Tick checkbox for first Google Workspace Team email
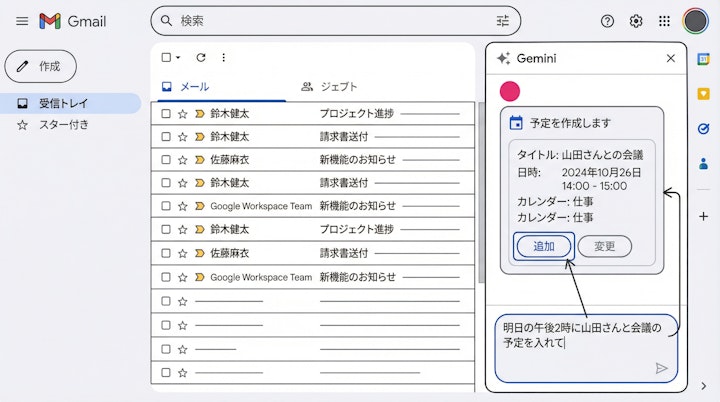This screenshot has width=720, height=402. pyautogui.click(x=166, y=206)
